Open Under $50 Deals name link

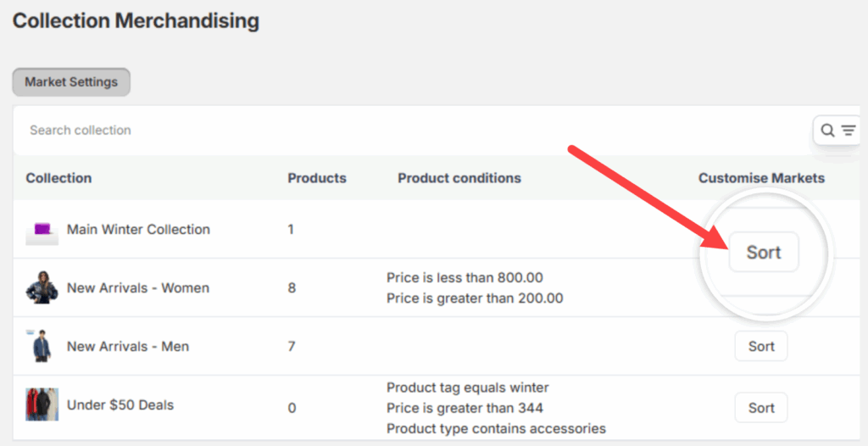120,405
